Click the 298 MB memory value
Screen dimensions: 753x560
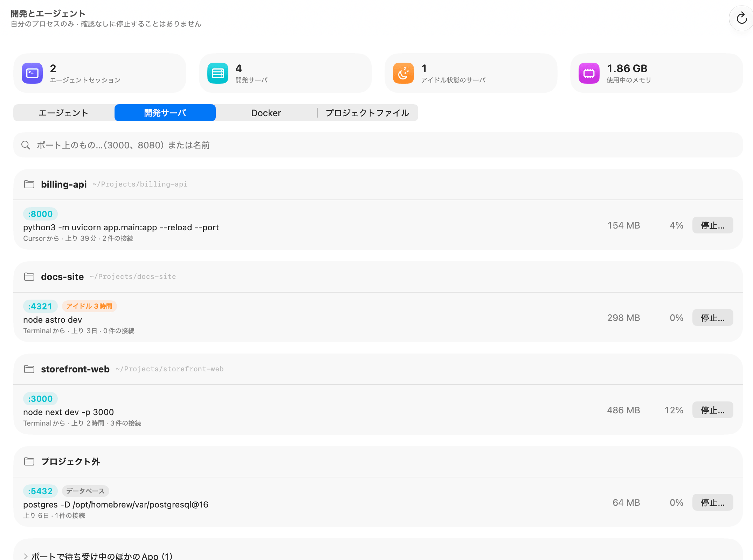click(623, 317)
